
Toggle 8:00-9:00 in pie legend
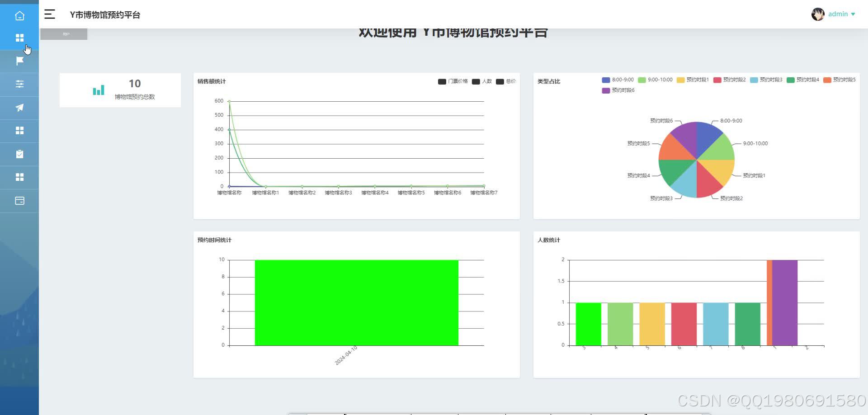pos(618,80)
